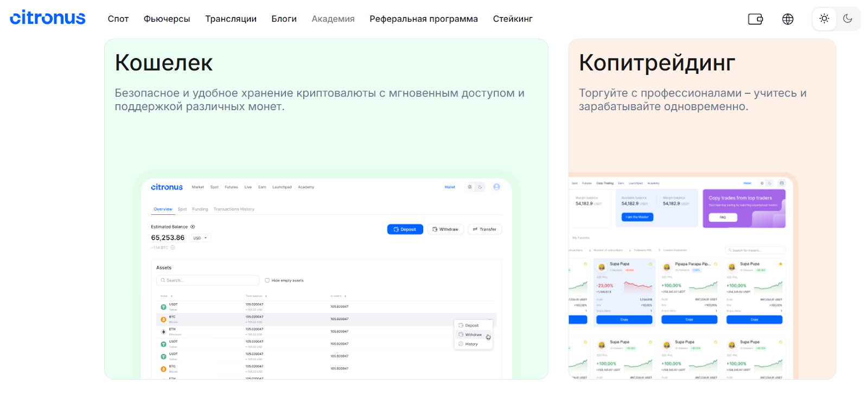Open the Фьючерсы navigation item
The height and width of the screenshot is (396, 868).
(x=167, y=19)
